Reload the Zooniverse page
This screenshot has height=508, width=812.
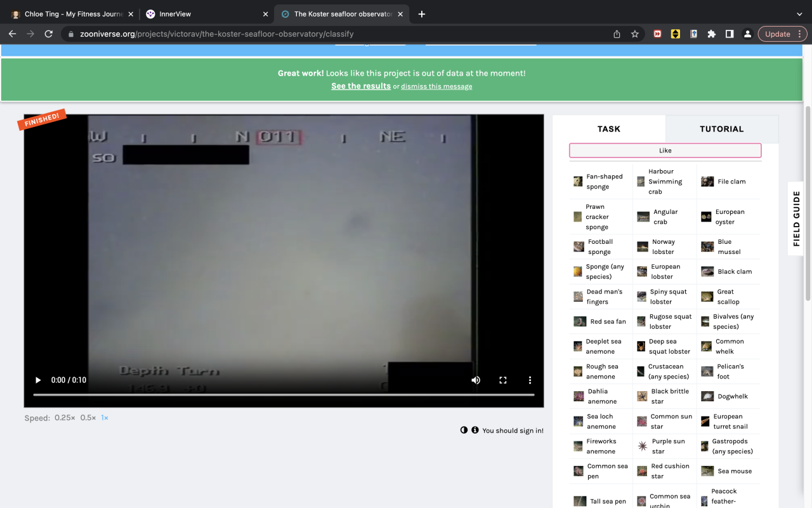coord(48,34)
